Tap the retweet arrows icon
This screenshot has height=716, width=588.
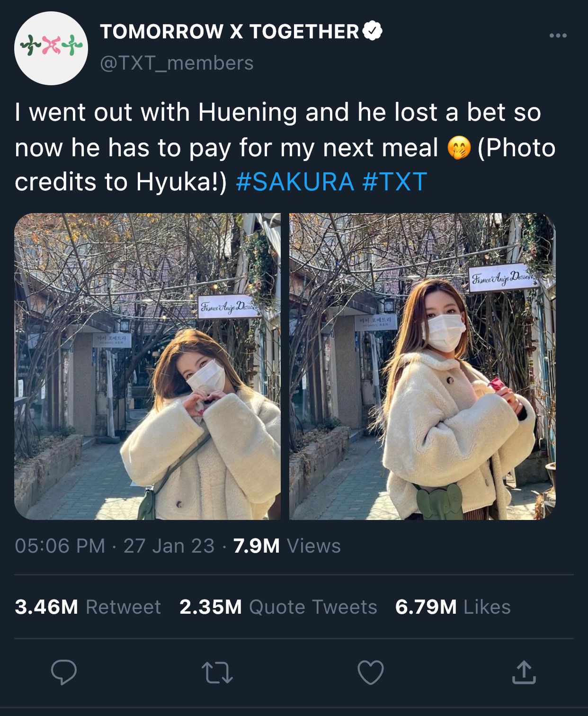pos(217,672)
